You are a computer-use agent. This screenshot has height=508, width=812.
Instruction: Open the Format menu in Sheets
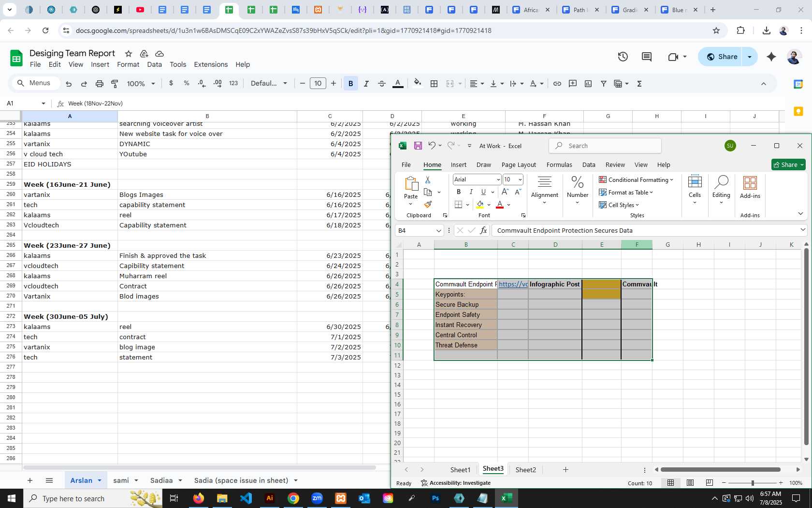128,64
